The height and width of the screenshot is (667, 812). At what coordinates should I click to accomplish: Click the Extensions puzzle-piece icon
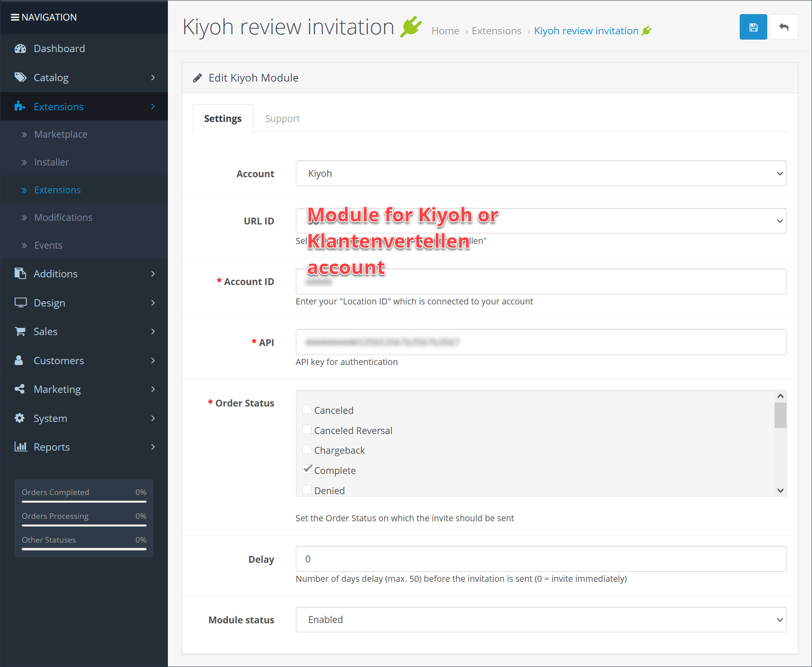20,106
